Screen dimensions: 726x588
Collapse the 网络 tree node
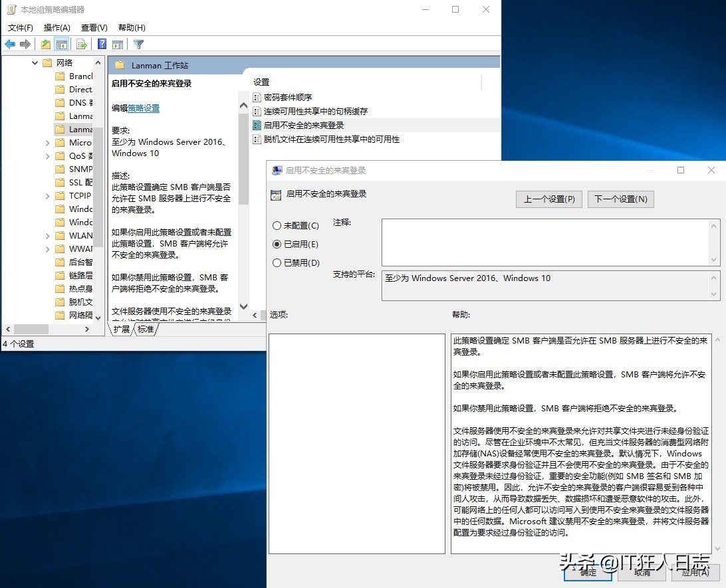pos(35,63)
